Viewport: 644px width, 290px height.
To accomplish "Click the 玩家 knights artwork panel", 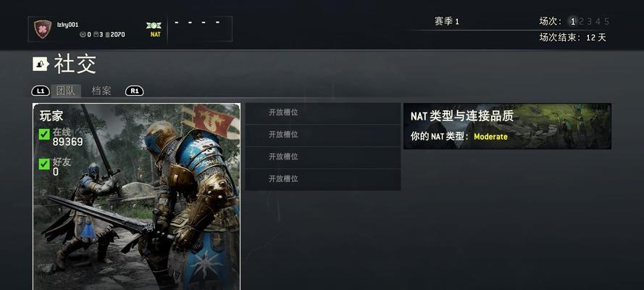I will [x=136, y=196].
